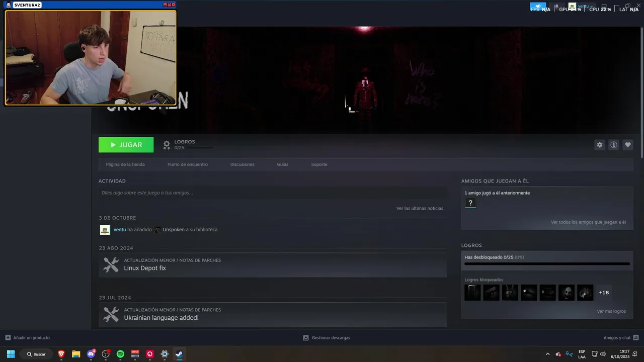Open fourth locked achievement thumbnail
The image size is (644, 362).
pyautogui.click(x=529, y=293)
